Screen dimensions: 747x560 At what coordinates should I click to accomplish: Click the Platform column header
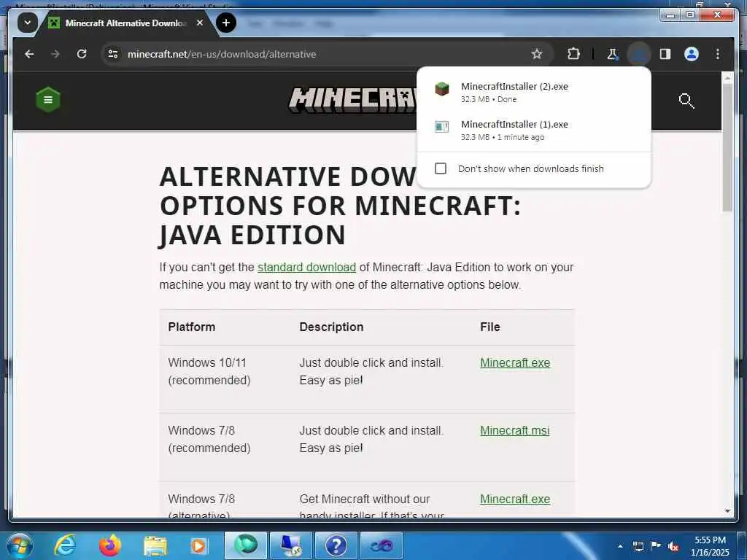[192, 327]
